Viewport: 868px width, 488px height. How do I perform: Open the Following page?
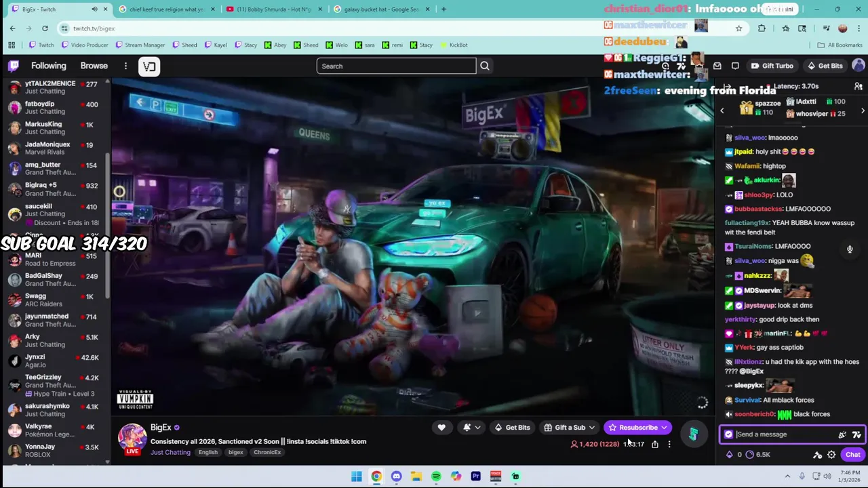pyautogui.click(x=49, y=66)
